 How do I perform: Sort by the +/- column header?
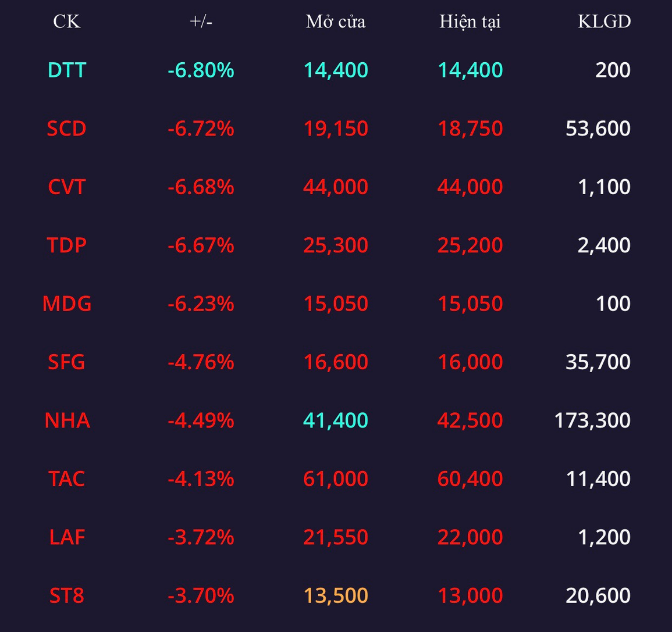point(201,22)
